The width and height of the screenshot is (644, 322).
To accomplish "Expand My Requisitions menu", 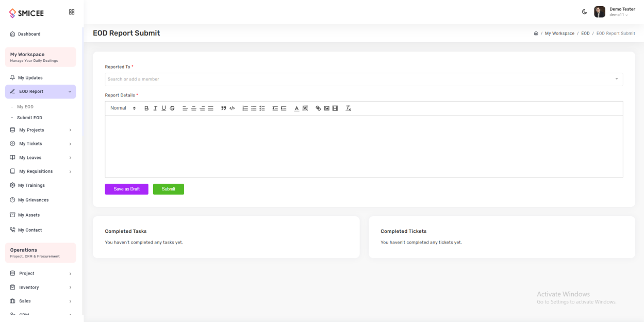I will pyautogui.click(x=40, y=171).
